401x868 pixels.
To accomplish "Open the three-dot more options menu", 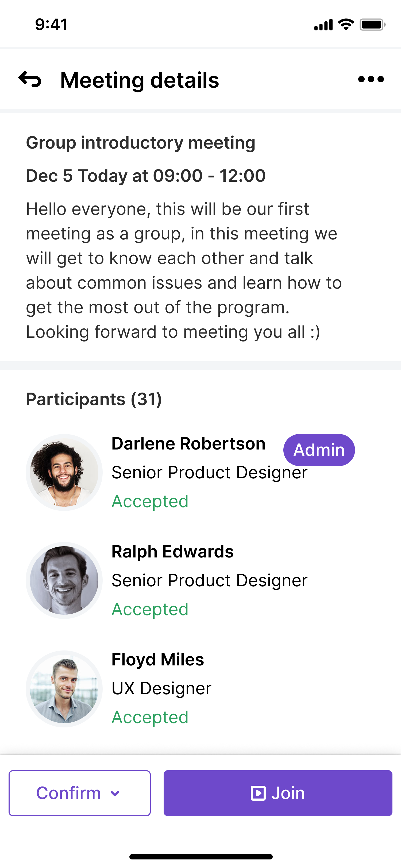I will click(x=371, y=80).
